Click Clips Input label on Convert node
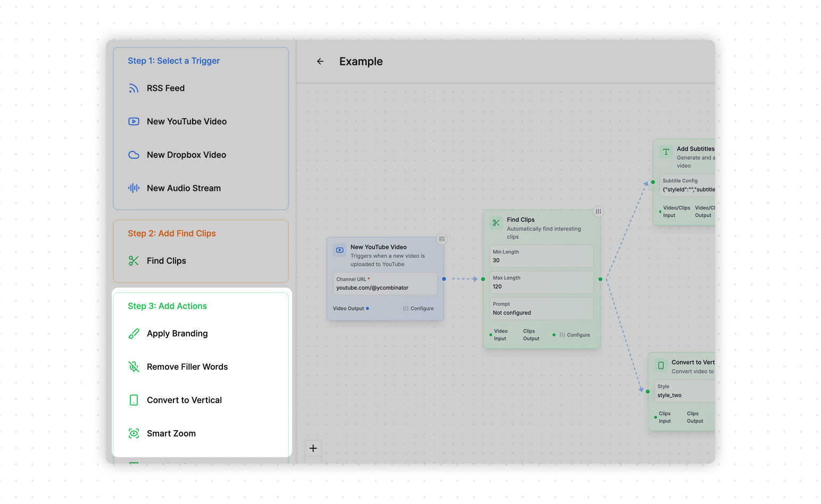The width and height of the screenshot is (821, 504). click(665, 417)
